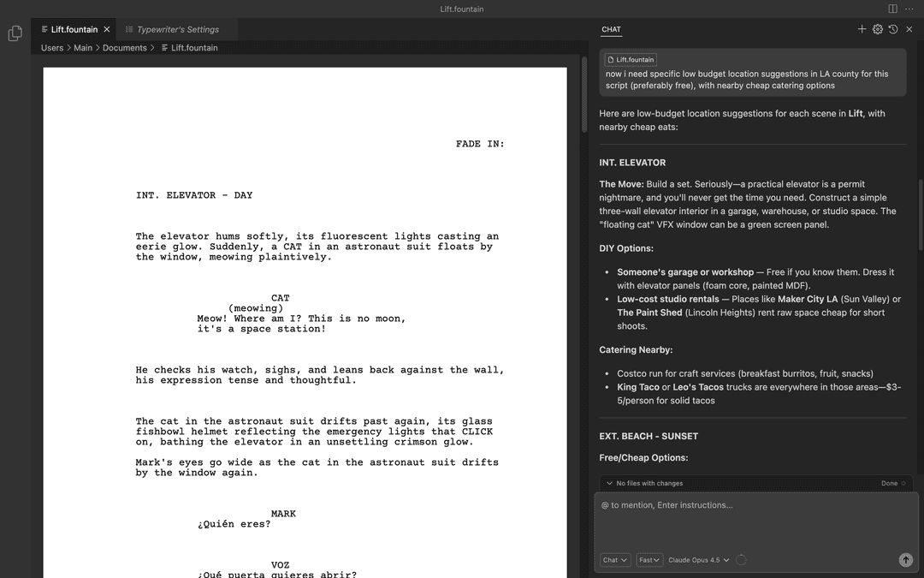Open the Chat mode dropdown
Screen dimensions: 924x578
(614, 559)
